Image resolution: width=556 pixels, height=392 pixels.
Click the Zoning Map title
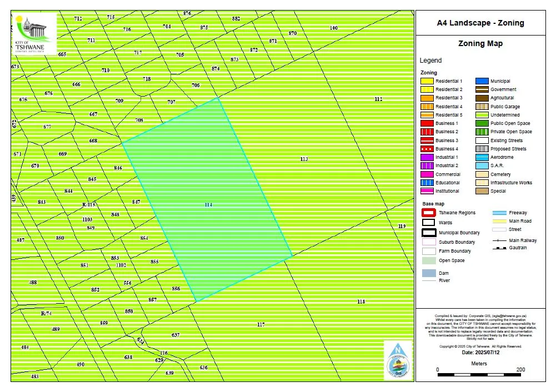480,44
